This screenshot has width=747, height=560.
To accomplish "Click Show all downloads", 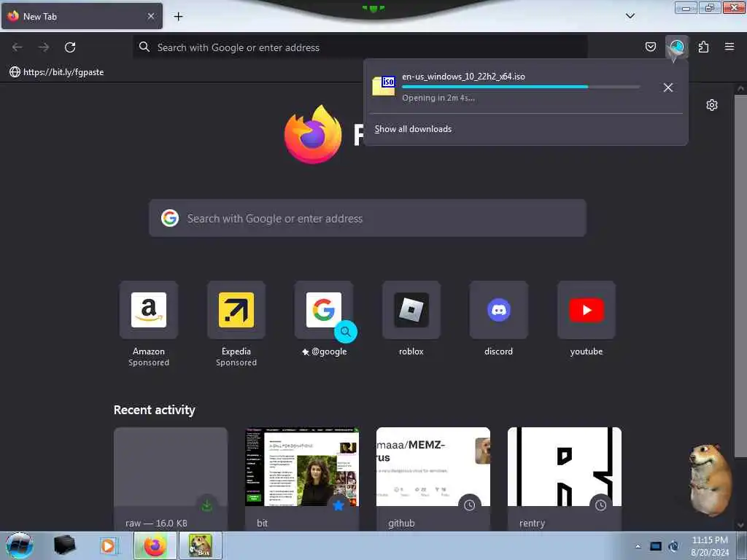I will click(413, 129).
